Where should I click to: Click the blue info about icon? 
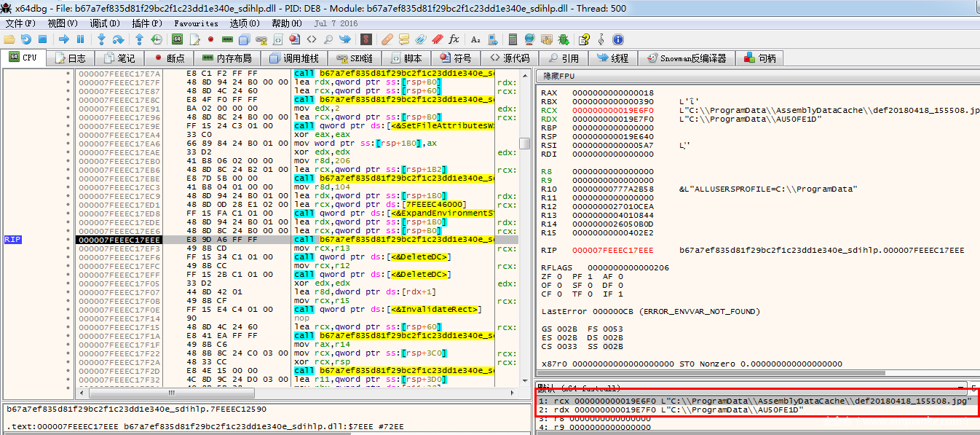point(618,39)
